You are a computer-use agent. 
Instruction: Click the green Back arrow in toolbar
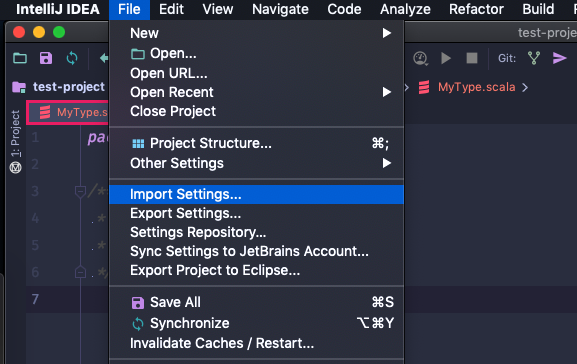click(x=104, y=58)
